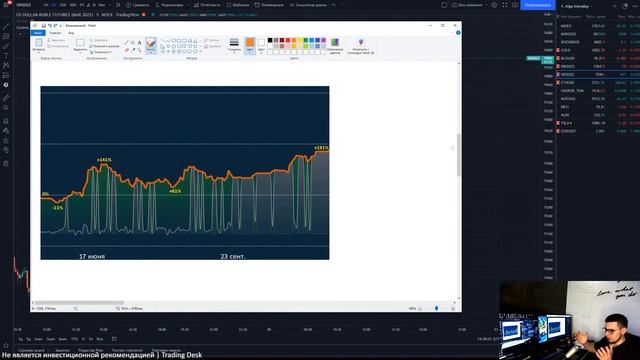Click the blue Publish button in TradingView
640x360 pixels.
pos(537,5)
